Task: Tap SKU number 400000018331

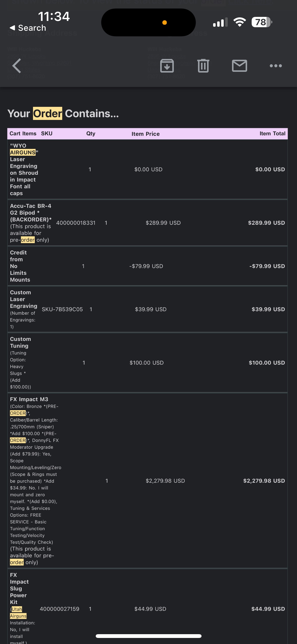Action: (x=76, y=223)
